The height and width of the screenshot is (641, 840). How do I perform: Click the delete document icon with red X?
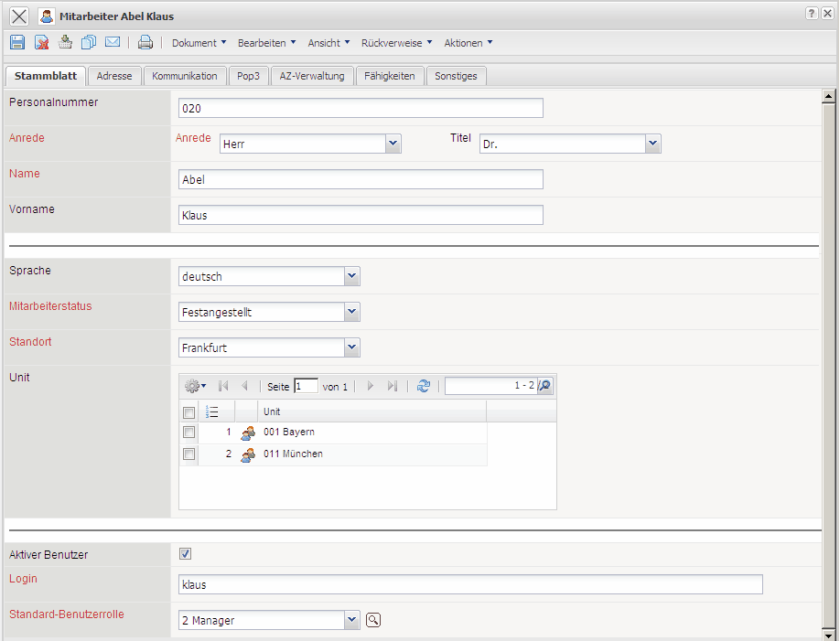[41, 42]
